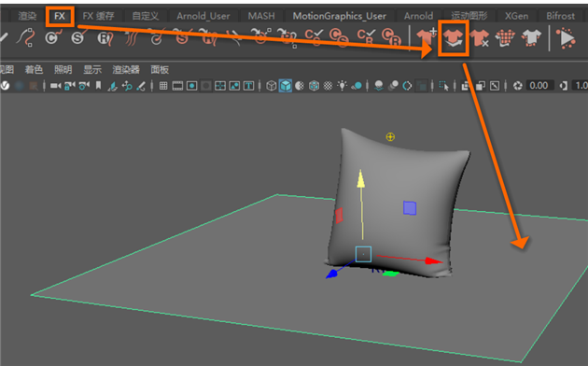Image resolution: width=588 pixels, height=366 pixels.
Task: Toggle the Film Gate icon
Action: coord(177,86)
